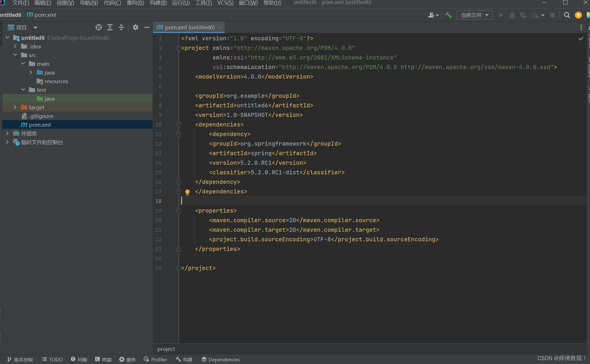590x364 pixels.
Task: Open the Profiler tool window
Action: [156, 360]
